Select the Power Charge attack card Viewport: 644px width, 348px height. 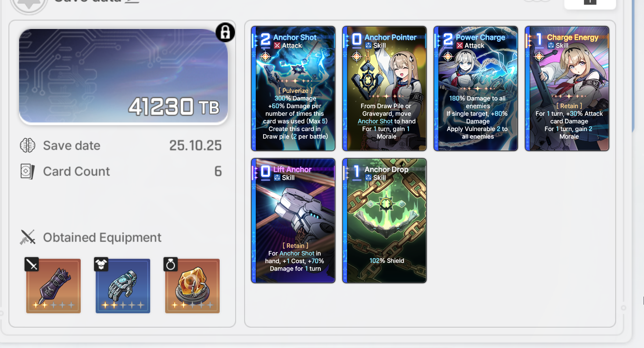click(476, 89)
